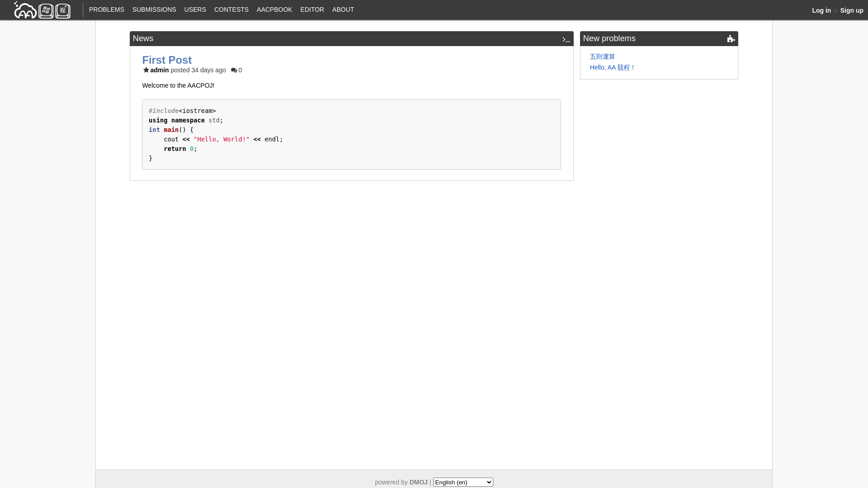The width and height of the screenshot is (868, 488).
Task: Open the Hello, AA 競程！ problem
Action: pyautogui.click(x=613, y=67)
